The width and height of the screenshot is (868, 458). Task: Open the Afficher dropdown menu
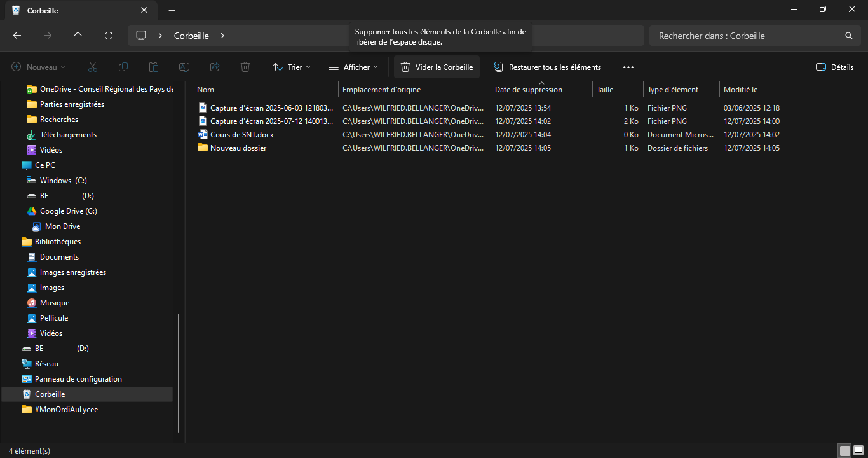click(x=353, y=67)
